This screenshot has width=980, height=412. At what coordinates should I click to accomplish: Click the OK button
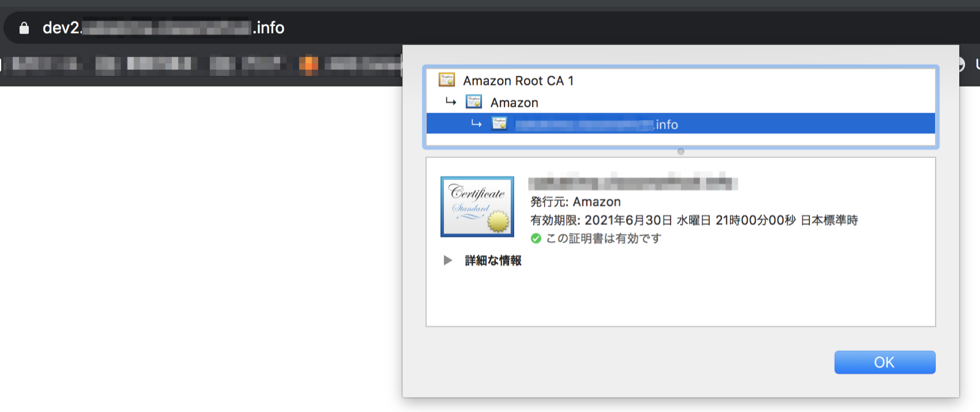tap(885, 362)
